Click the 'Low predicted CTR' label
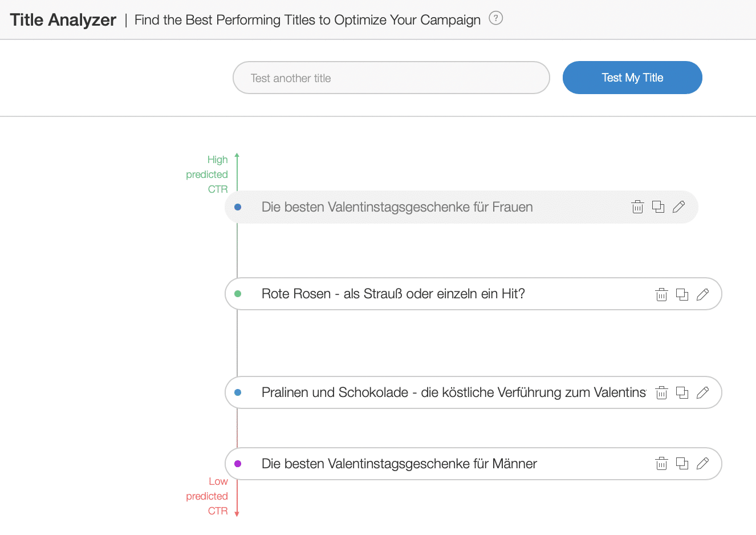The image size is (756, 535). (x=207, y=496)
